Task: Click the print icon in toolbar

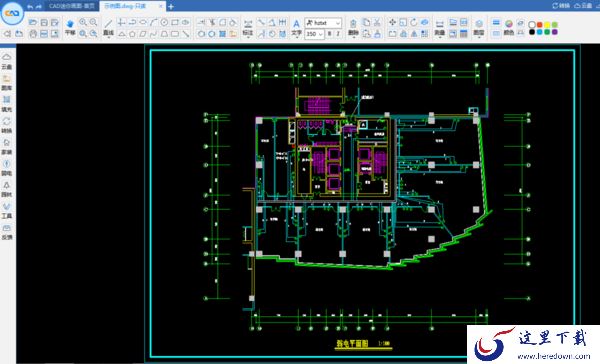Action: pyautogui.click(x=33, y=34)
